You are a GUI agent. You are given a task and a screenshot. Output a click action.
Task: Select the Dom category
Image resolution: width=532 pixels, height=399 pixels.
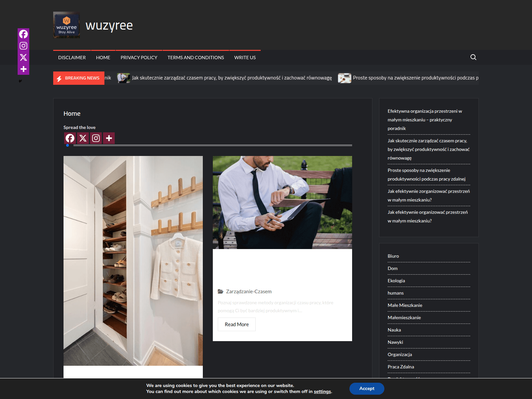(393, 268)
